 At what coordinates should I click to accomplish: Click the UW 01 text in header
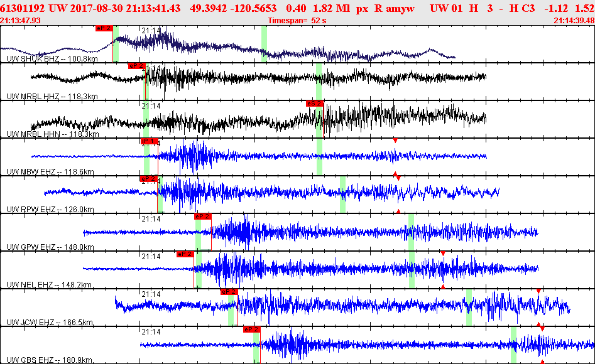click(x=446, y=8)
